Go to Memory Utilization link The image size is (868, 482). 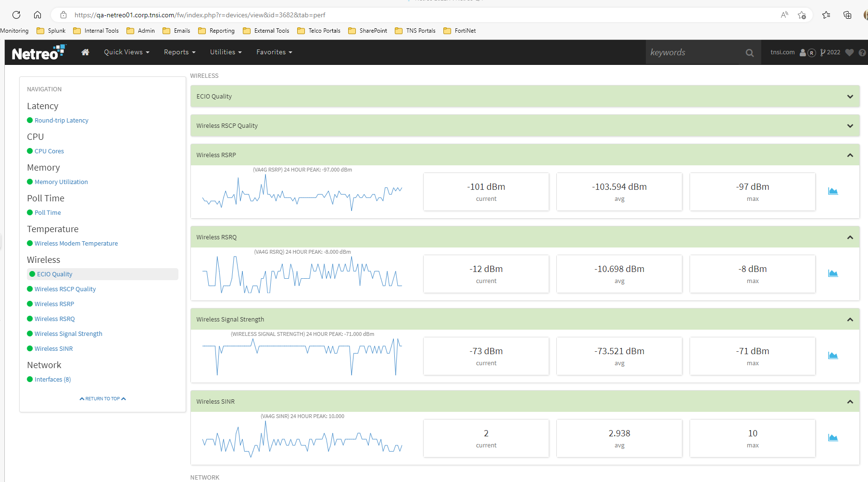coord(61,182)
